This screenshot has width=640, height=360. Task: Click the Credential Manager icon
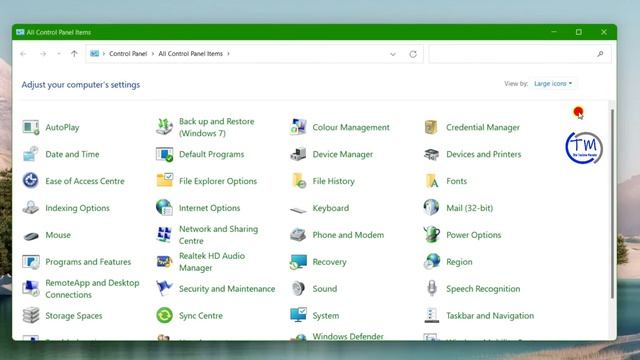431,127
